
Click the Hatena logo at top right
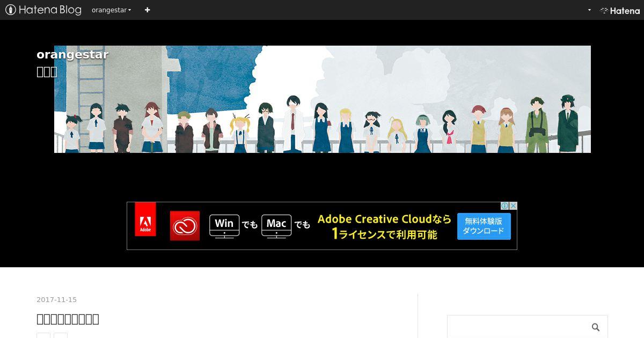(x=620, y=11)
